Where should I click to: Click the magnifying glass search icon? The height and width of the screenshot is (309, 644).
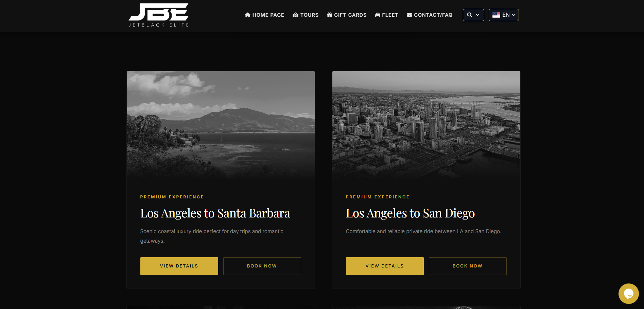point(470,15)
